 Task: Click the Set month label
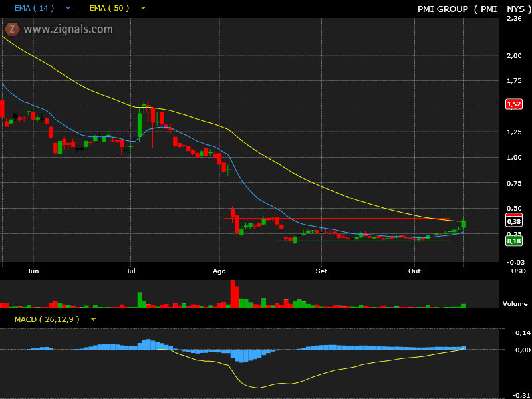pyautogui.click(x=321, y=271)
